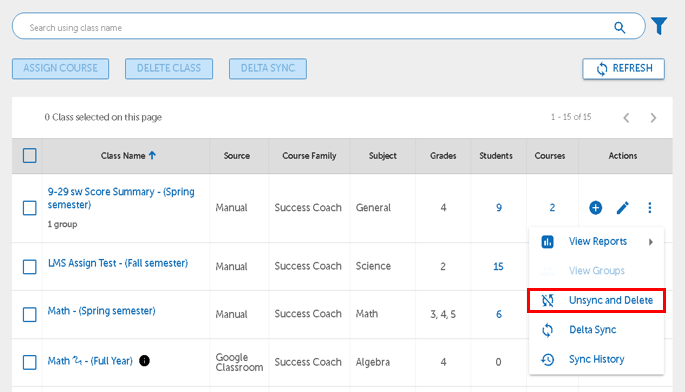Click the Grades column header
This screenshot has width=685, height=392.
point(443,156)
